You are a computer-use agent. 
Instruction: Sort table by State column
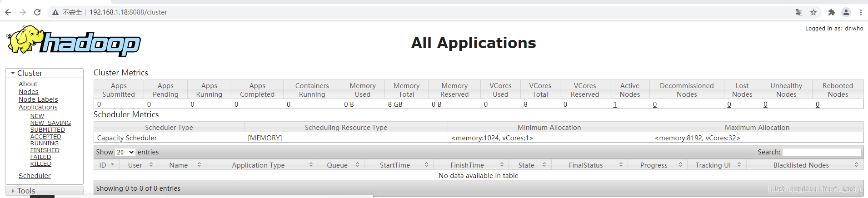tap(530, 165)
